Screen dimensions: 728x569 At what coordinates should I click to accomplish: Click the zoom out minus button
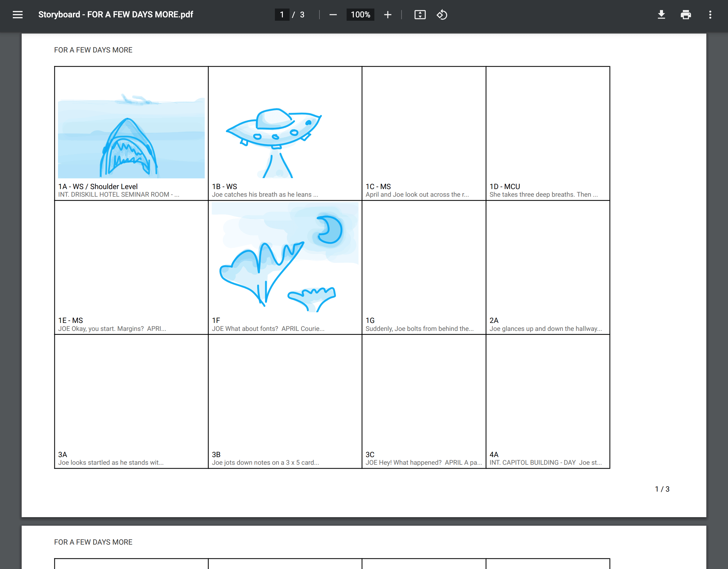(333, 15)
